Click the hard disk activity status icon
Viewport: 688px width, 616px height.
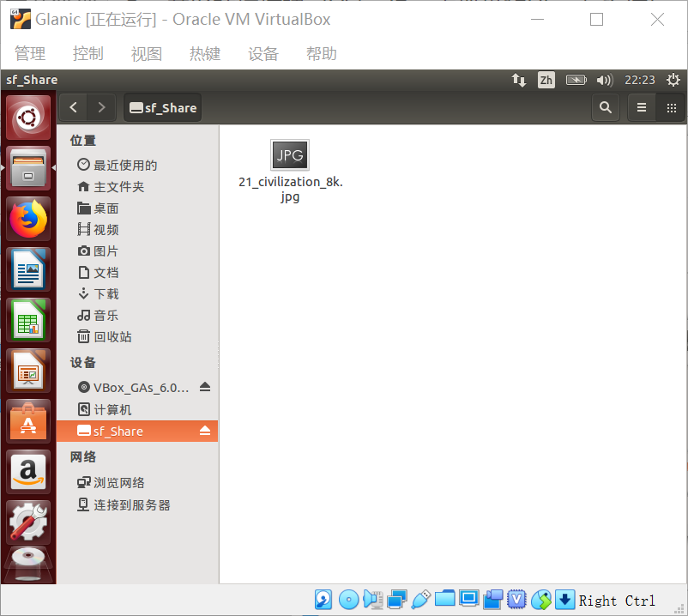323,600
